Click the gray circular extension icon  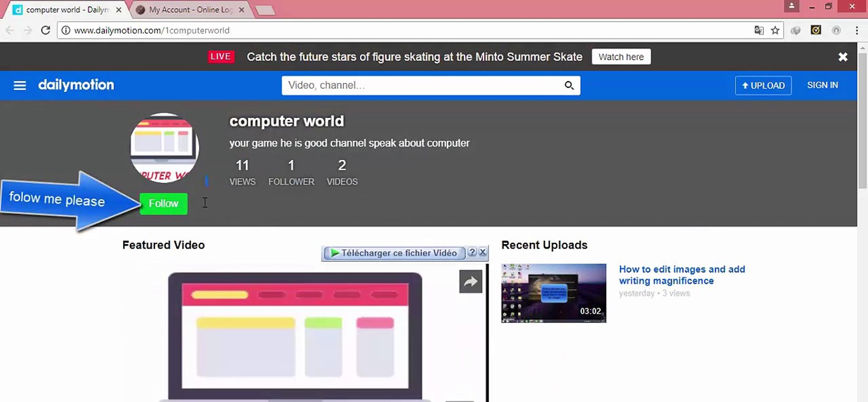tap(836, 31)
